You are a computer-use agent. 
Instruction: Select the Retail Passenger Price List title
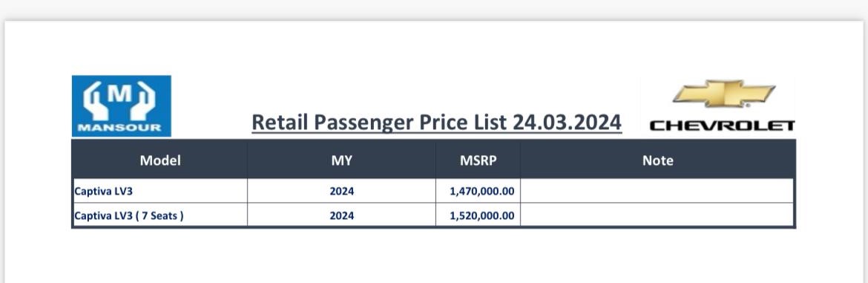click(436, 122)
